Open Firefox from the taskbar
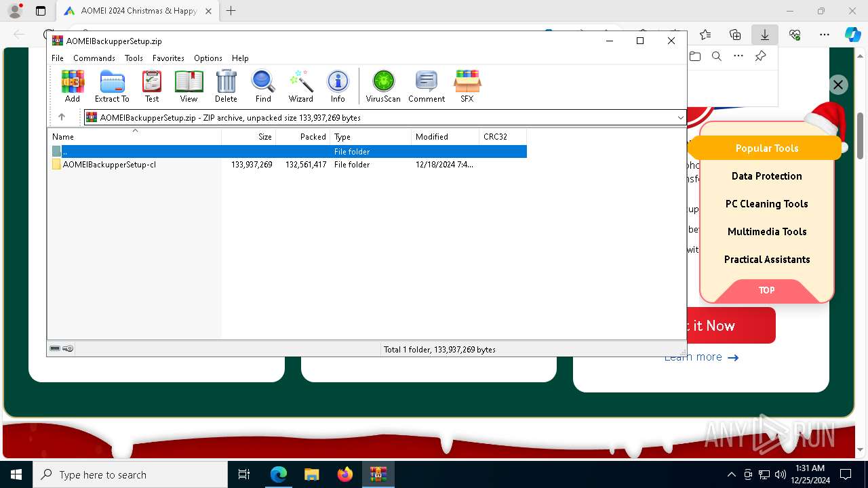 (345, 474)
